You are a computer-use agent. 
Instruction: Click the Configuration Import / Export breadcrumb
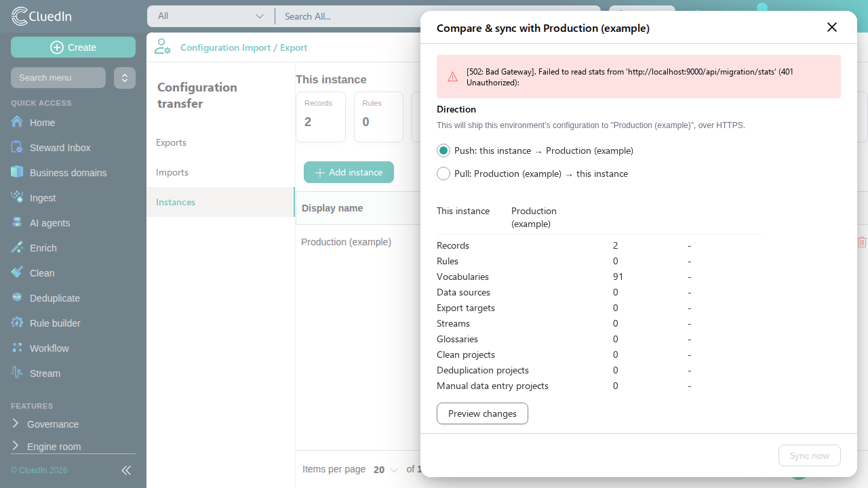coord(243,47)
